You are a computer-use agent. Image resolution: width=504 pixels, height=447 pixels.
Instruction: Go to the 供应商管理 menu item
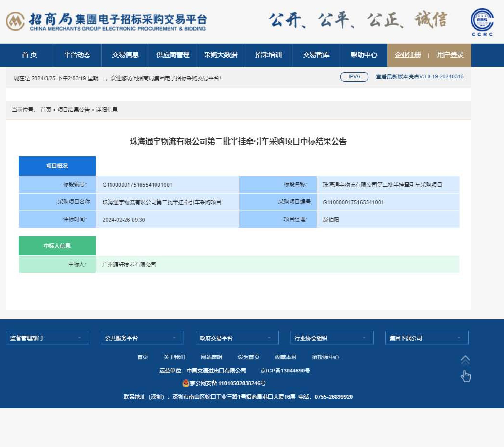click(173, 55)
